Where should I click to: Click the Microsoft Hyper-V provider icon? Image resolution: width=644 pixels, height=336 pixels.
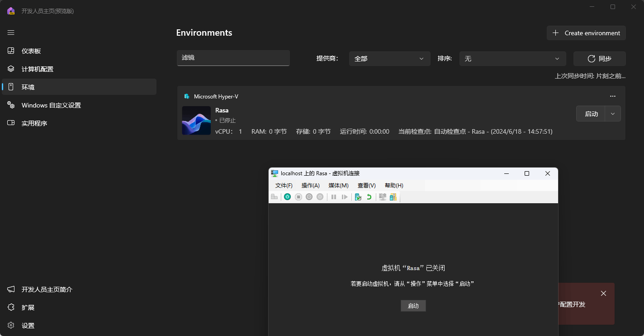coord(186,97)
